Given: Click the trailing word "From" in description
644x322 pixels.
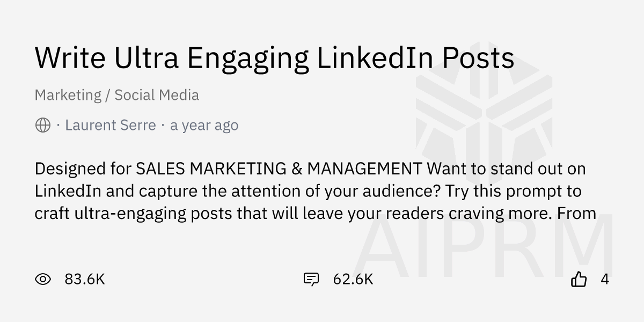Looking at the screenshot, I should click(x=577, y=214).
